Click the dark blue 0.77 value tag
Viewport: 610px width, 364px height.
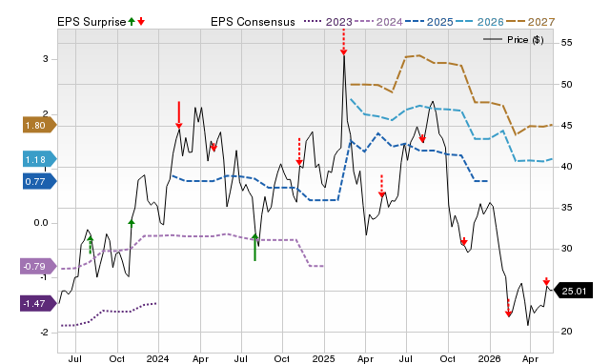40,181
